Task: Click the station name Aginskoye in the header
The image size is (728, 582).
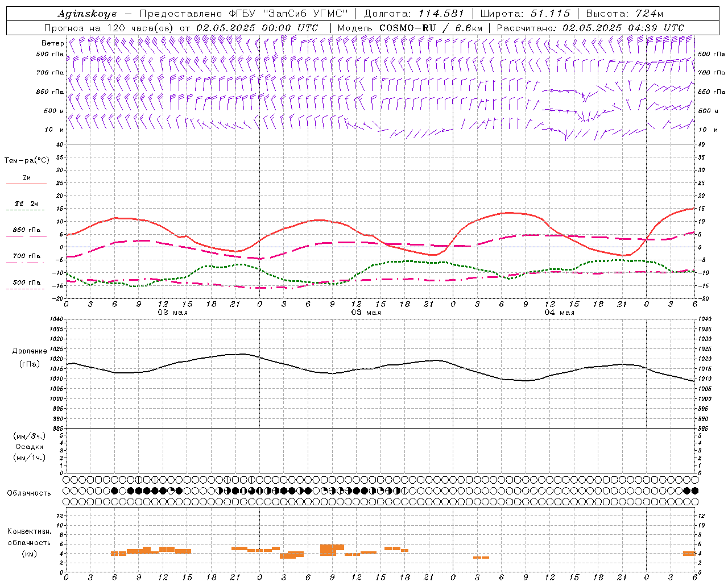Action: [x=87, y=14]
